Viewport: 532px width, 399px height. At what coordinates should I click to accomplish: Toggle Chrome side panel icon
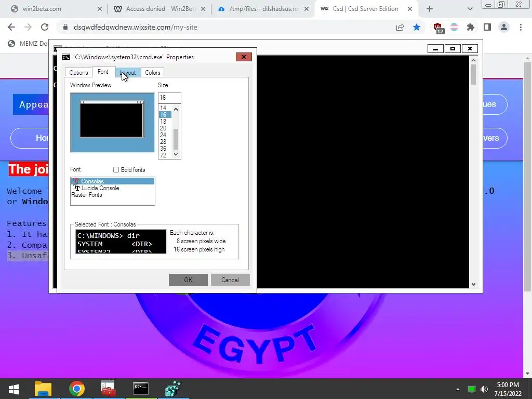coord(487,27)
